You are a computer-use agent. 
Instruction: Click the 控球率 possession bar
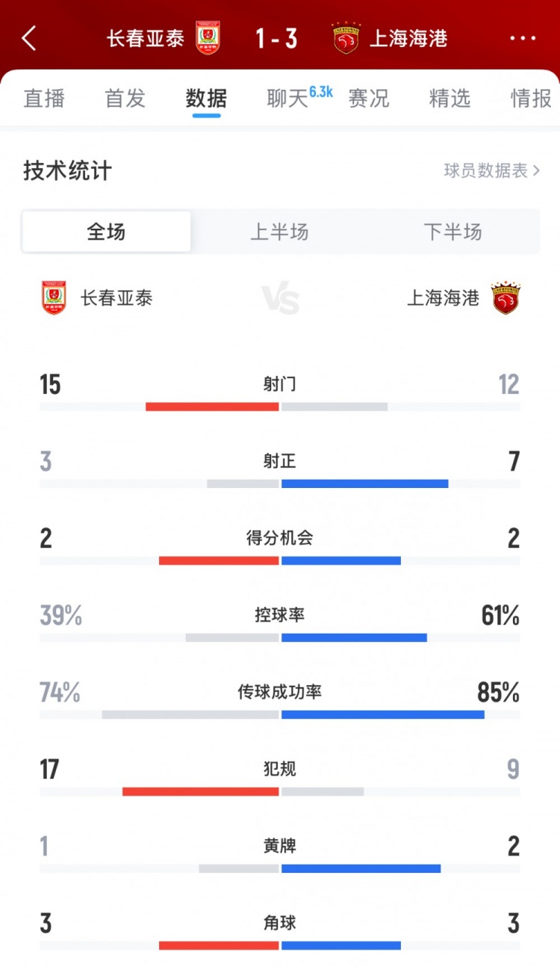[x=280, y=637]
